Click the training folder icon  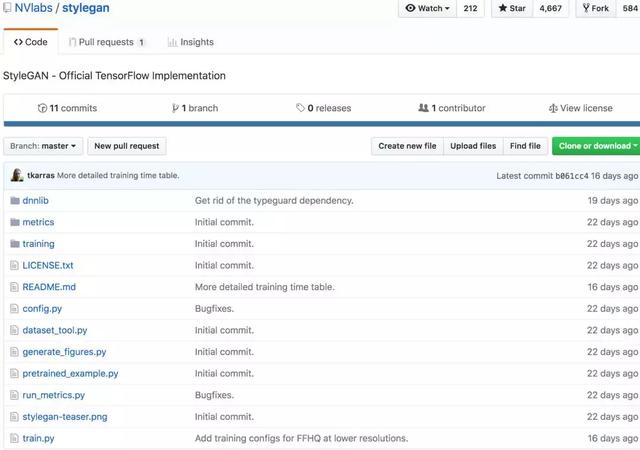[x=15, y=244]
